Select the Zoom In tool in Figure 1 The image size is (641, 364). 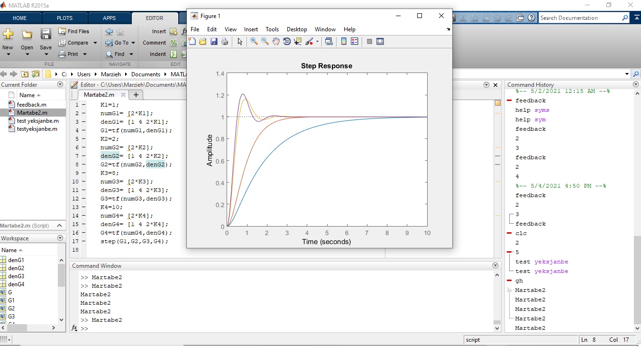click(254, 42)
